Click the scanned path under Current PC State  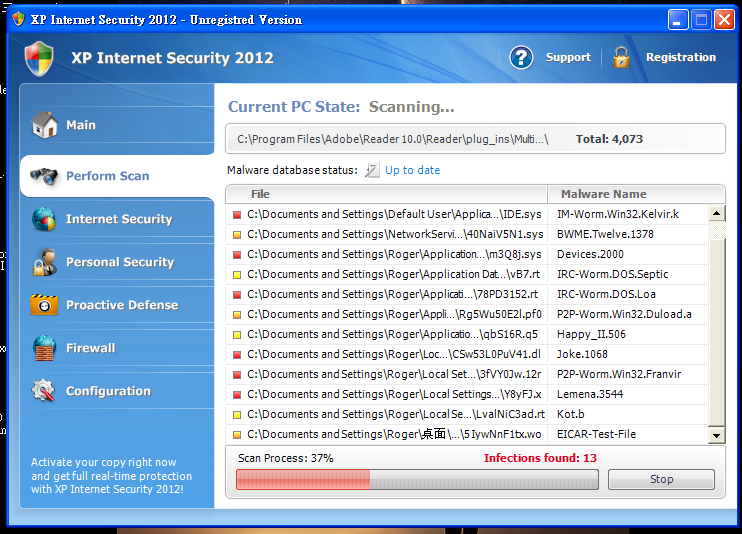392,139
